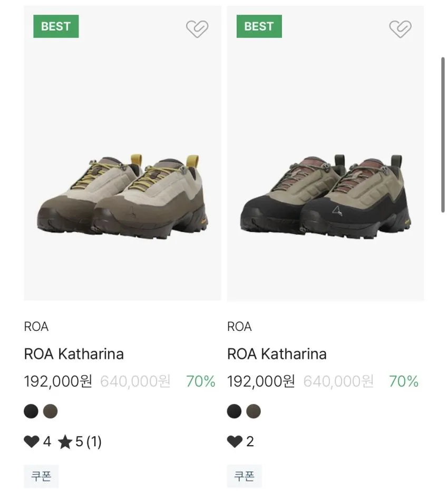Select black color swatch on right product
Viewport: 448px width, 499px height.
[235, 411]
